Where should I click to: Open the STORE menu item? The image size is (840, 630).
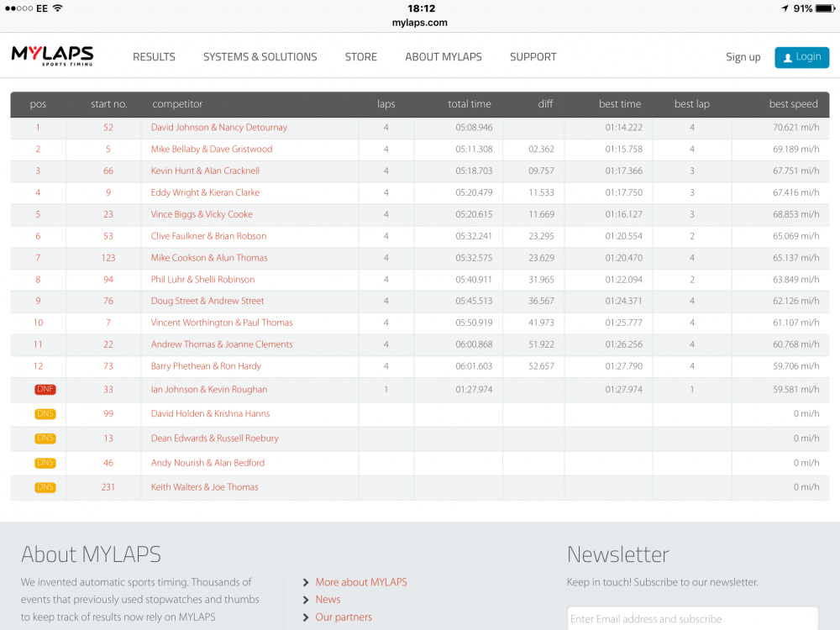pos(361,57)
